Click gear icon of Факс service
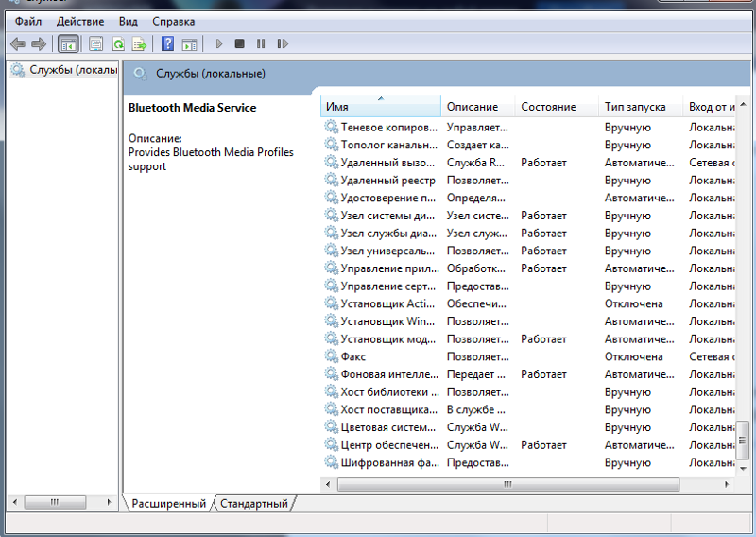The image size is (756, 537). point(332,356)
